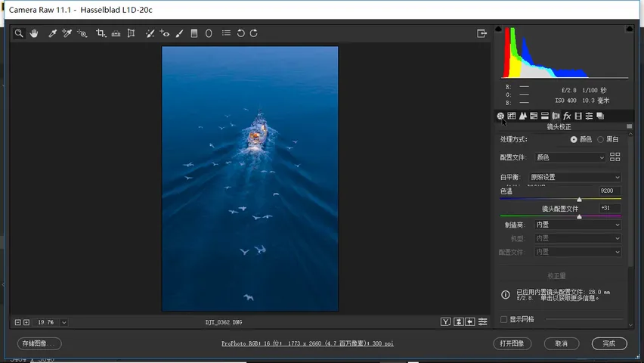Select the Adjustment Brush tool
Image resolution: width=644 pixels, height=363 pixels.
(x=179, y=33)
